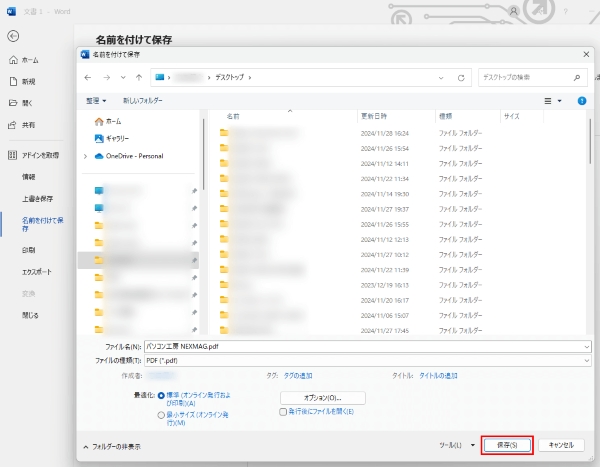Select folder dated 2024/11/12 14:11

(352, 163)
